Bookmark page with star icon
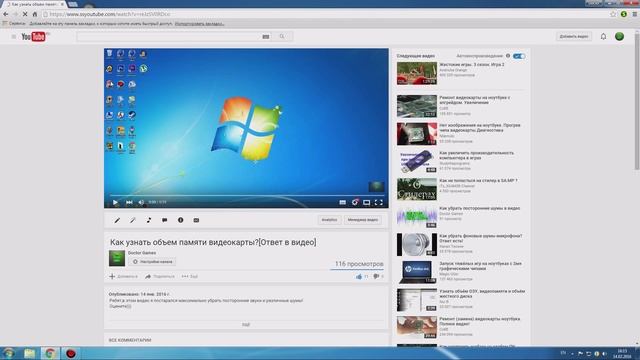Screen dimensions: 640x360 tap(613, 14)
